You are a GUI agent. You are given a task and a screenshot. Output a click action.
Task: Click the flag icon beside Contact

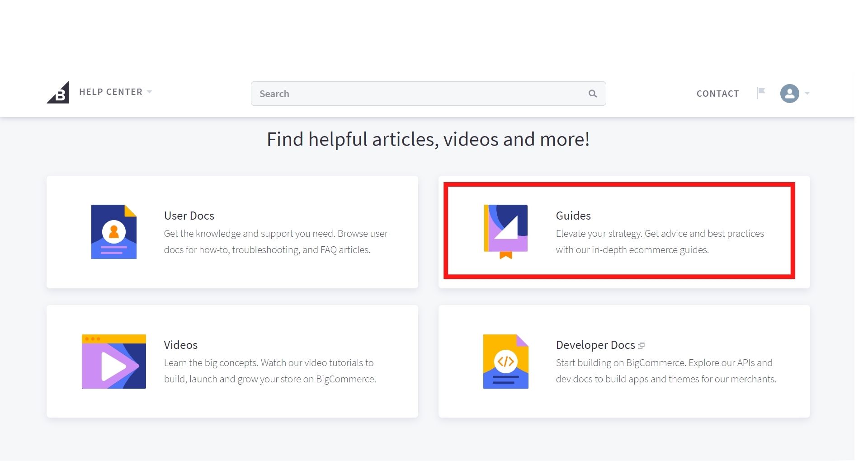(761, 93)
